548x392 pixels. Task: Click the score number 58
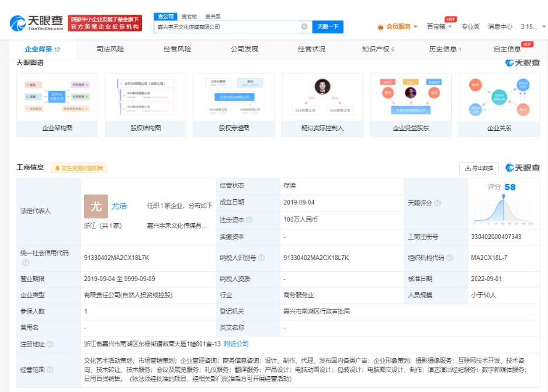[510, 188]
